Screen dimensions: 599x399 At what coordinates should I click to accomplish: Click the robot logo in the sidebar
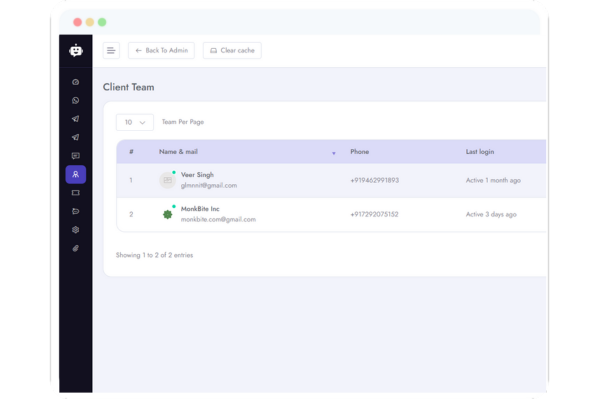point(76,50)
